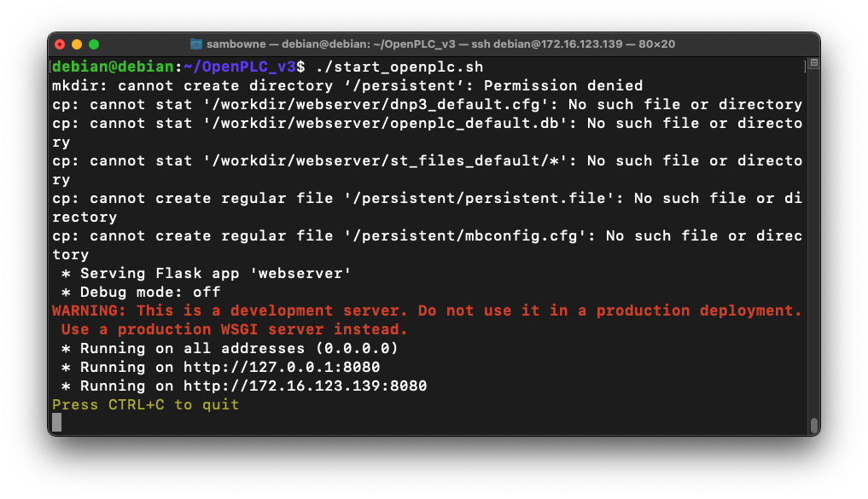
Task: Click the folder proxy icon in title bar
Action: (196, 44)
